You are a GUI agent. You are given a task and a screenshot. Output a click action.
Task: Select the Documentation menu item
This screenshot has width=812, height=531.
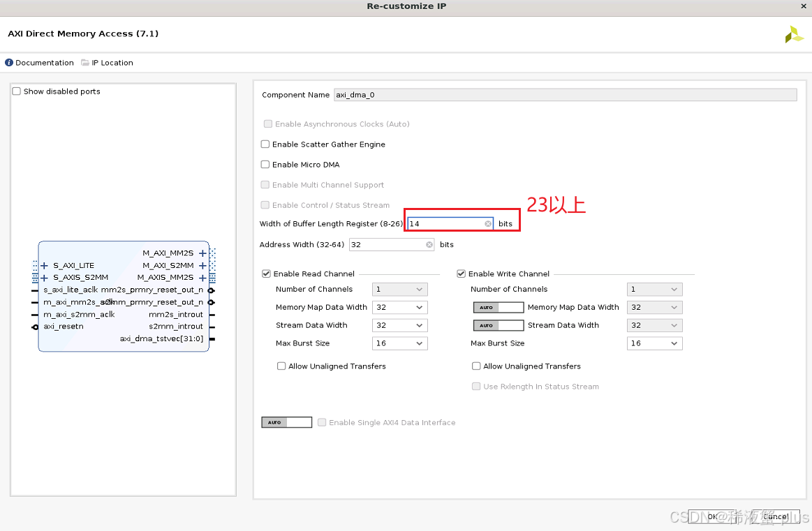click(43, 62)
